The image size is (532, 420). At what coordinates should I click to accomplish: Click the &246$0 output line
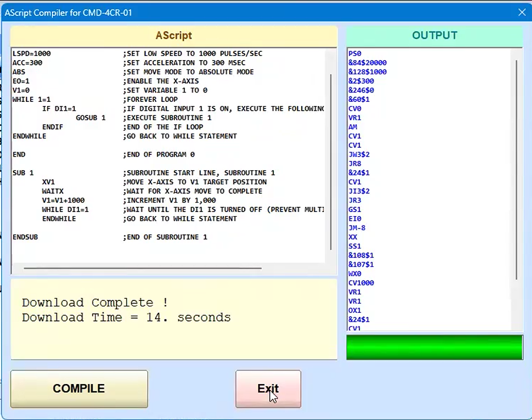point(361,90)
